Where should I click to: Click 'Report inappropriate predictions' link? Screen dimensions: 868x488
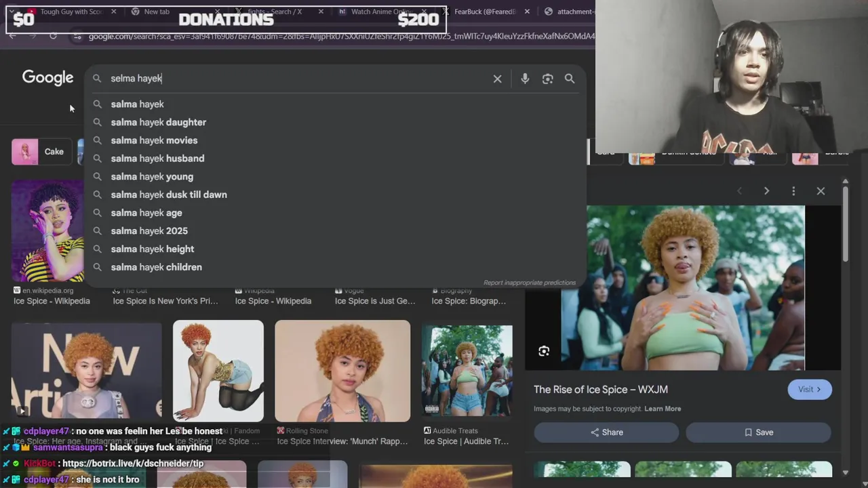coord(530,283)
